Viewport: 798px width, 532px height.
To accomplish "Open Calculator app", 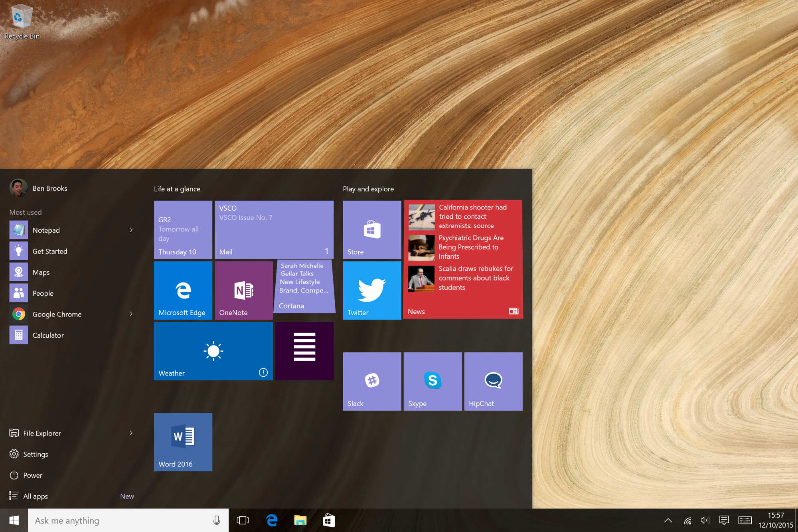I will pyautogui.click(x=72, y=335).
